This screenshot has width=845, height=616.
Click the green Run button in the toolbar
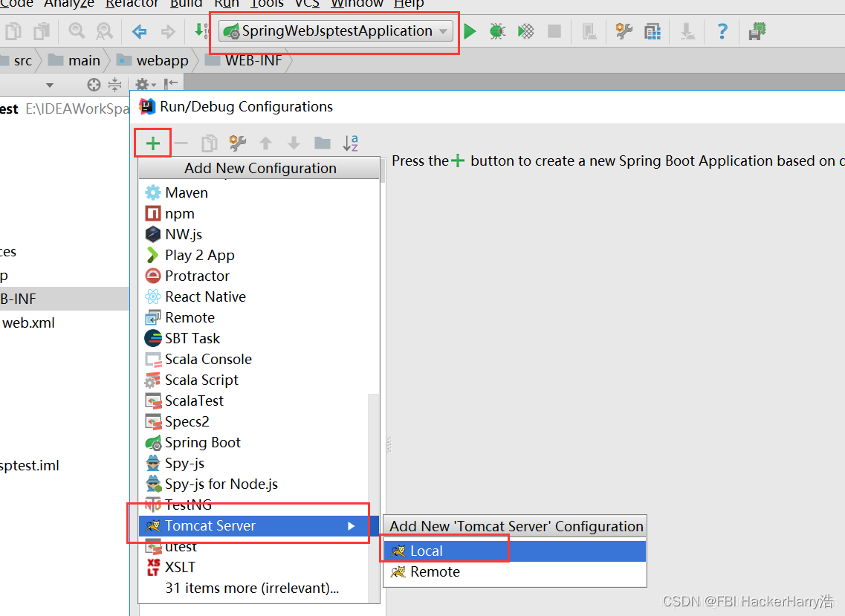(x=470, y=31)
